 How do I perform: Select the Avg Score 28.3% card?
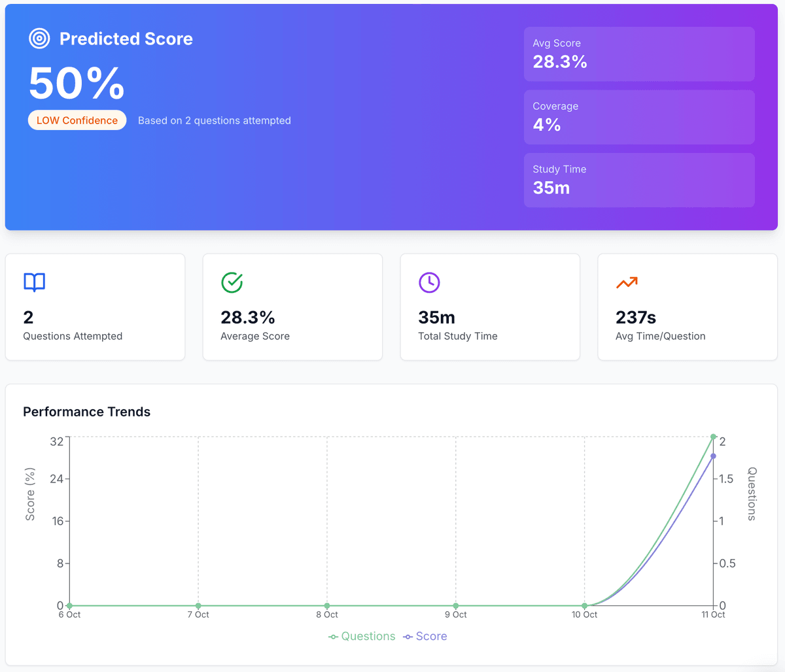tap(639, 54)
